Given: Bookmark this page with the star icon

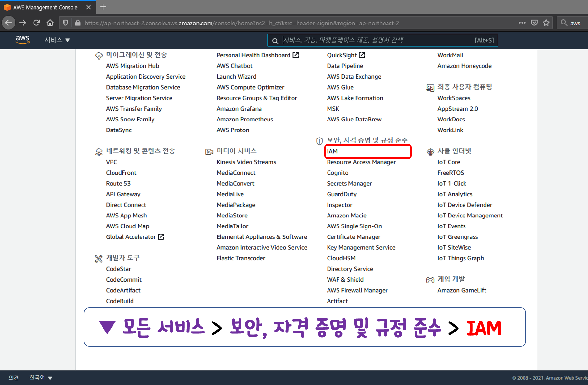Looking at the screenshot, I should (x=546, y=23).
